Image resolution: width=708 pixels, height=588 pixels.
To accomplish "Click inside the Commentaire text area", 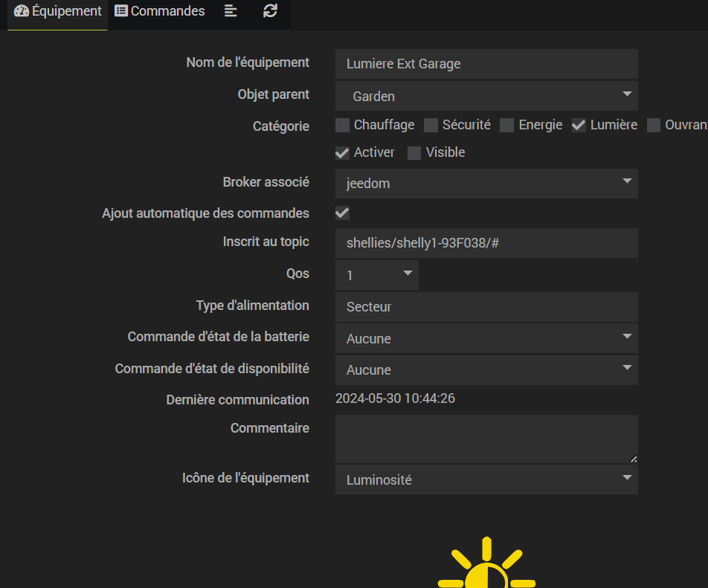I will (x=486, y=439).
